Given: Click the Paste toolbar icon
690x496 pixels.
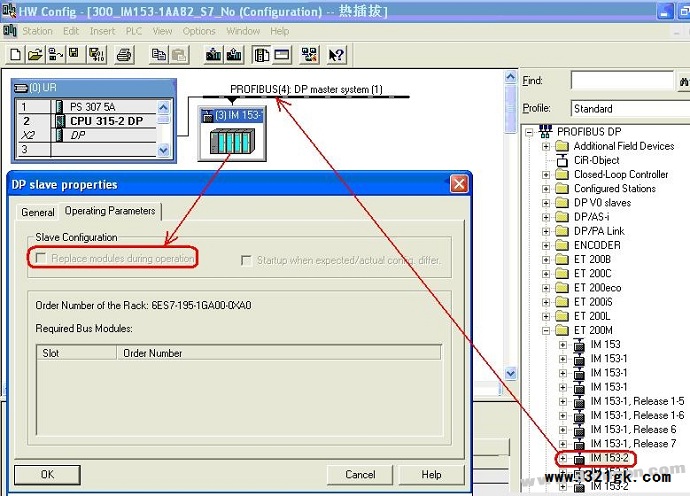Looking at the screenshot, I should (x=179, y=55).
